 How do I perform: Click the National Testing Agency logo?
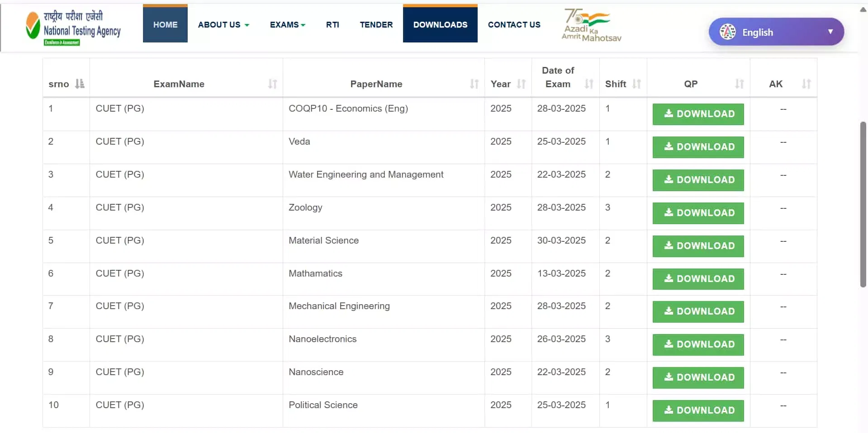[x=73, y=27]
